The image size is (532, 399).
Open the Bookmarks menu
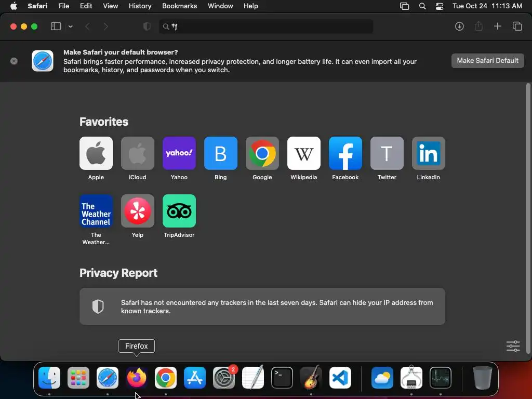coord(179,6)
